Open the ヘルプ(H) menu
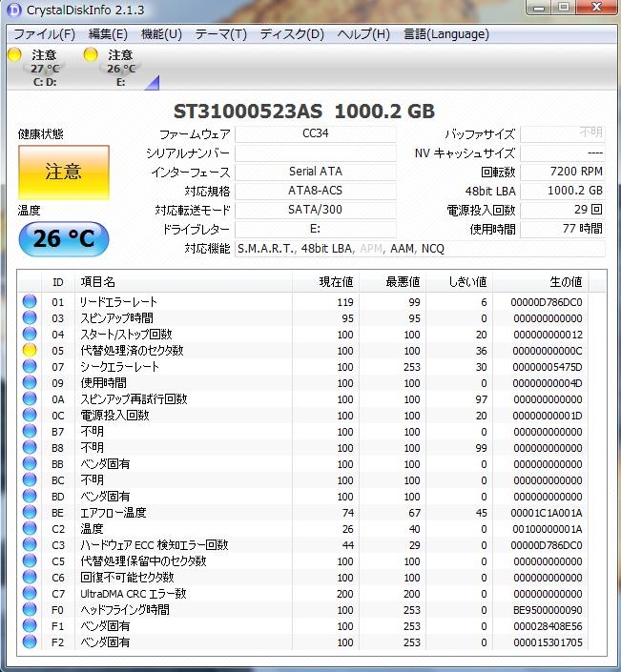The image size is (621, 672). (363, 34)
